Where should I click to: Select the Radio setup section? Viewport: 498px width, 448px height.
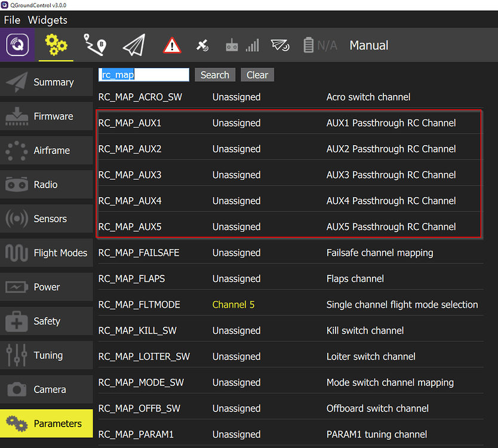point(46,184)
